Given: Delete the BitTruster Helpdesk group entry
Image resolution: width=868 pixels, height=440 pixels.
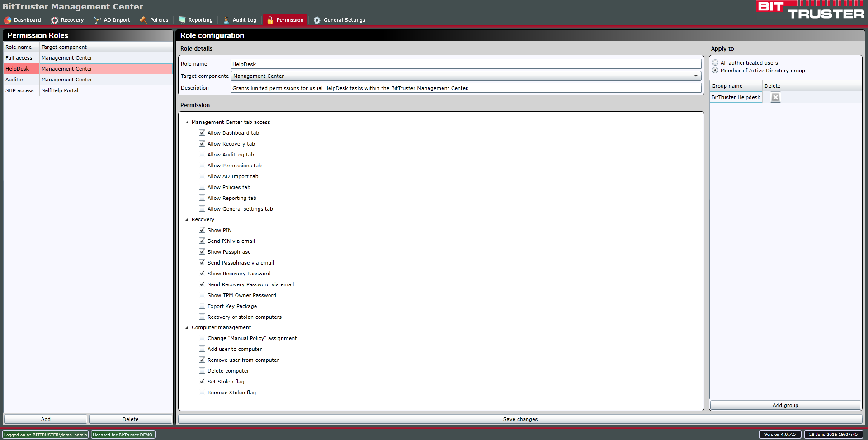Looking at the screenshot, I should tap(775, 97).
